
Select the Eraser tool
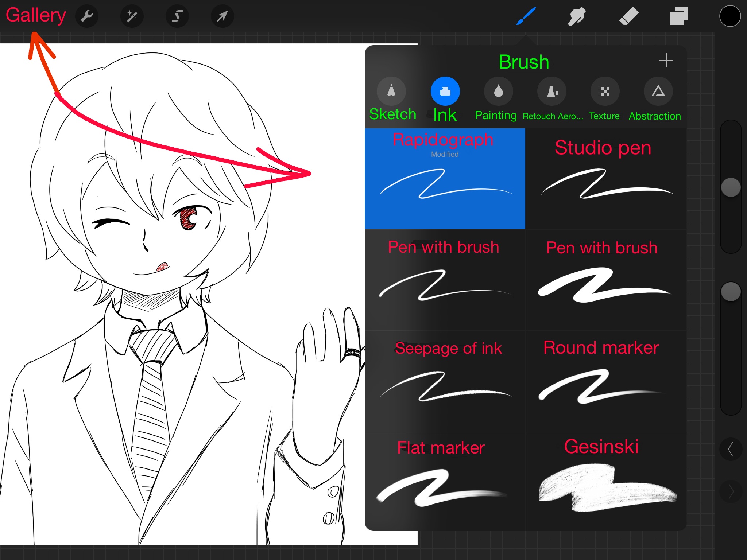pyautogui.click(x=628, y=16)
